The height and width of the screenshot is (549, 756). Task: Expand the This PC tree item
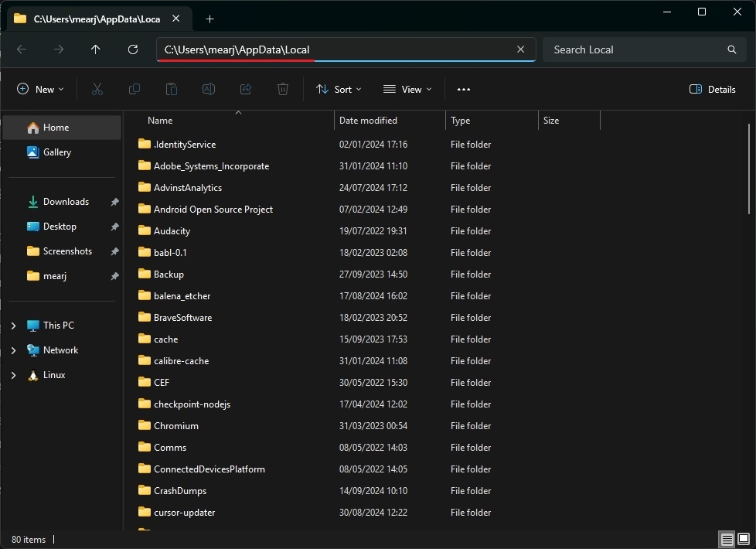pyautogui.click(x=13, y=325)
